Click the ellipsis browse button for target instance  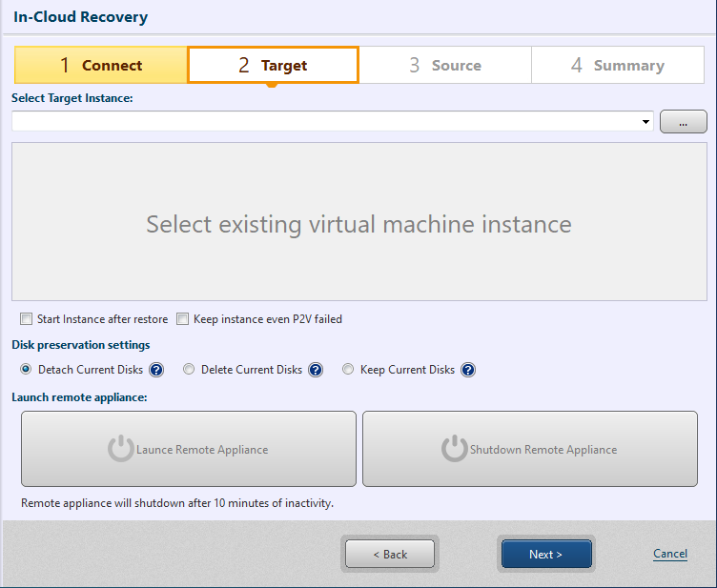683,122
